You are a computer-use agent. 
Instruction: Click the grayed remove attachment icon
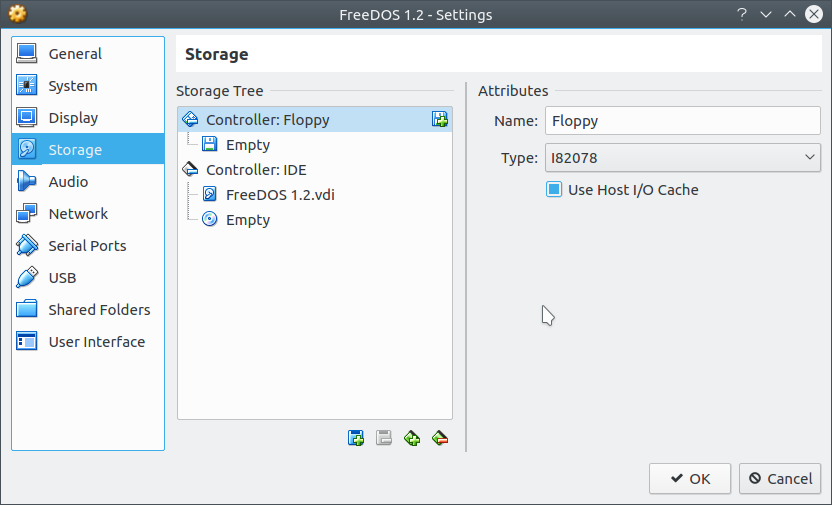384,438
